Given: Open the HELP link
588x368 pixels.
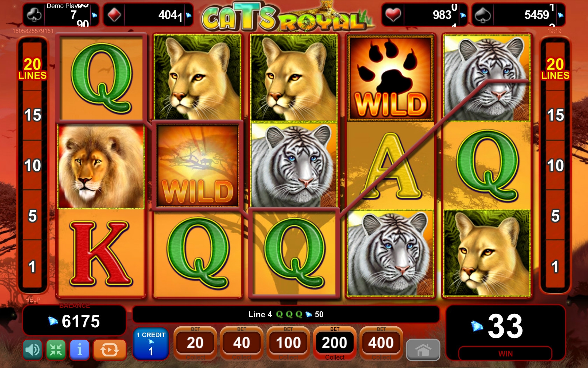Looking at the screenshot, I should [x=33, y=300].
